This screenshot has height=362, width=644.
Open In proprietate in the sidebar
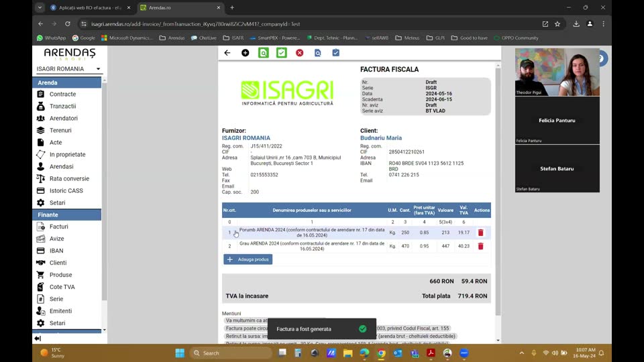[67, 154]
